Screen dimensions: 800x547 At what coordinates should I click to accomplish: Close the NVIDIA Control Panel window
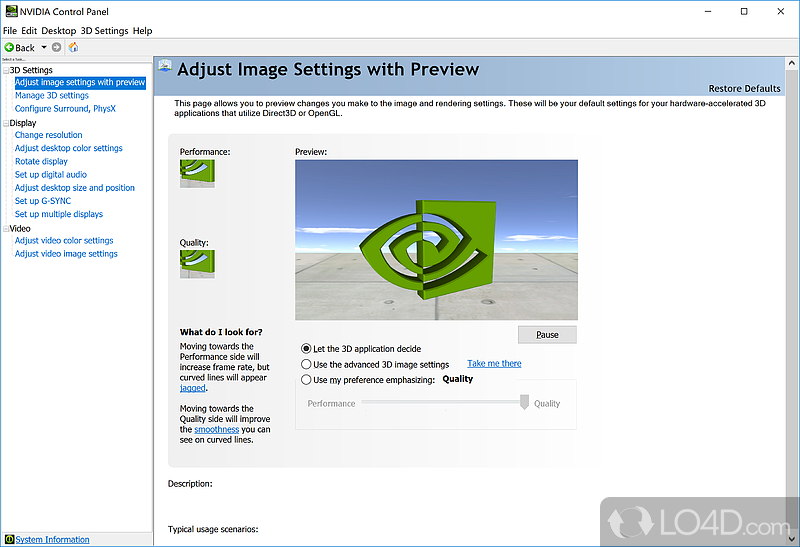coord(781,11)
